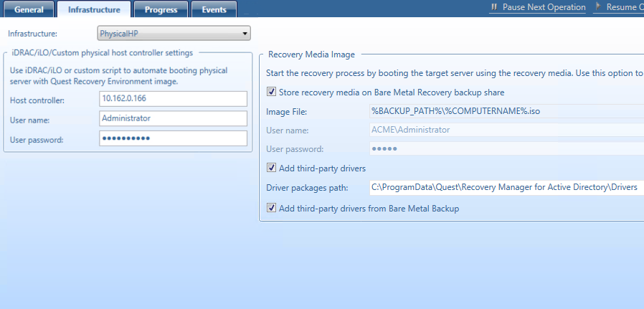The image size is (644, 309).
Task: Click the 'Use iDRAC/iLO or custom script' description
Action: (119, 76)
